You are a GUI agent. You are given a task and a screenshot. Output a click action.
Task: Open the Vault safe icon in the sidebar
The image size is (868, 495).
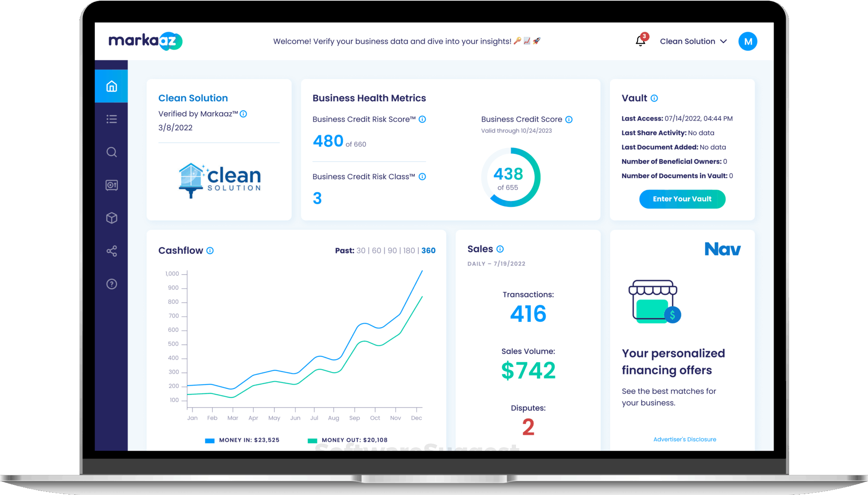click(111, 185)
